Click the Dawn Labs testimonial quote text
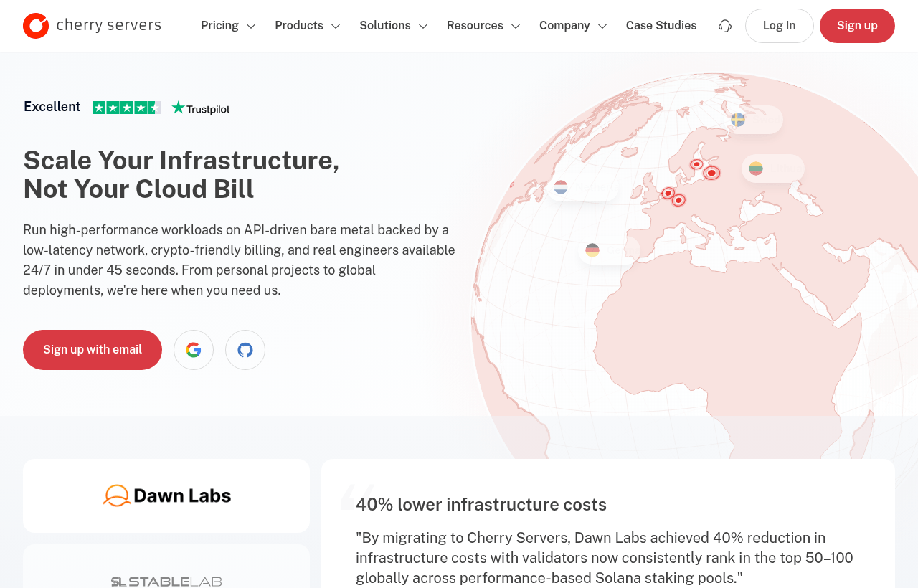This screenshot has height=588, width=918. [605, 558]
